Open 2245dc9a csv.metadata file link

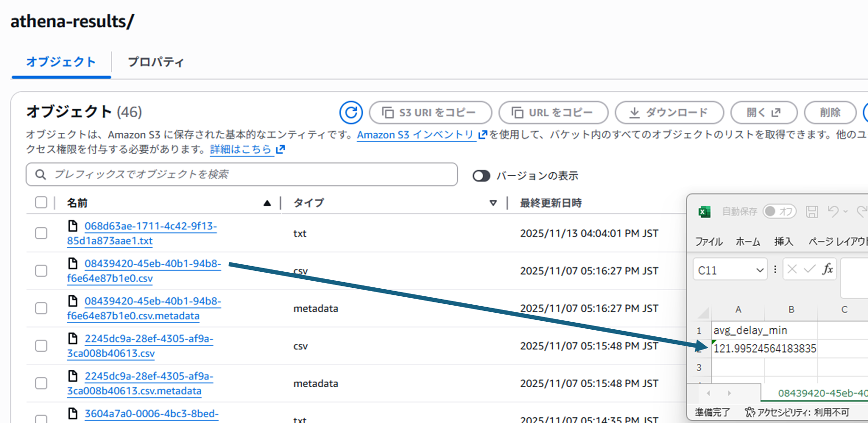coord(140,383)
